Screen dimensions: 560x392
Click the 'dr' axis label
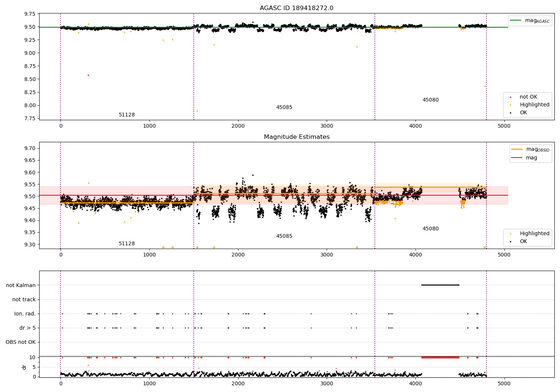pos(24,367)
